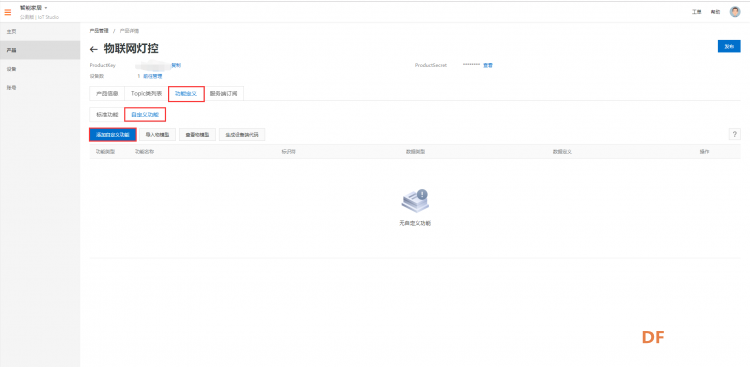Click the 功能类型 column header

click(105, 152)
